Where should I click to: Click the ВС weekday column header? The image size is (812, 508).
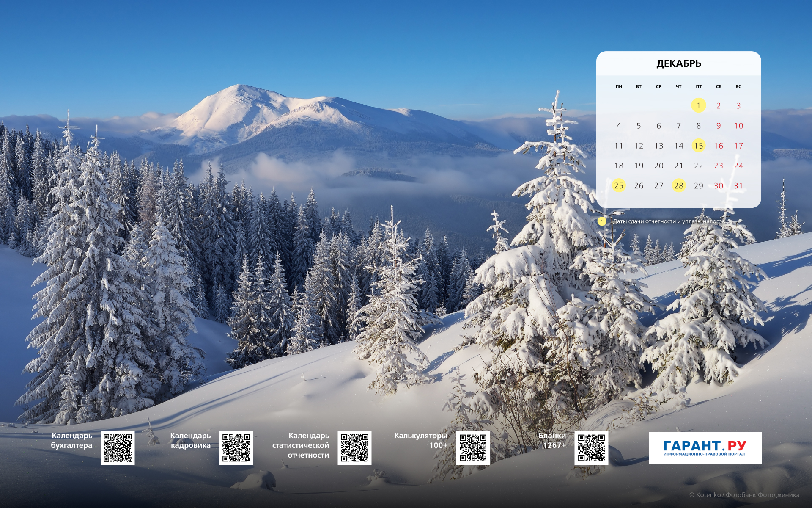pyautogui.click(x=738, y=86)
